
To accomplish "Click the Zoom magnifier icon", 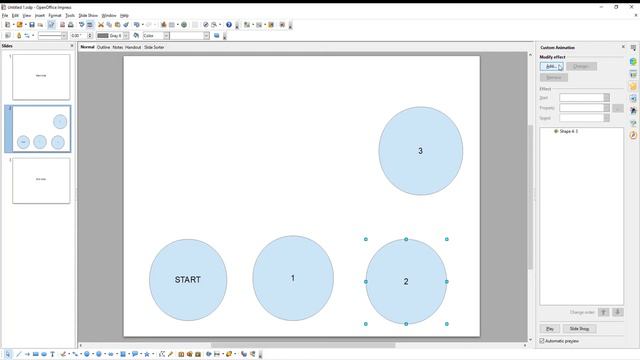I will 214,25.
